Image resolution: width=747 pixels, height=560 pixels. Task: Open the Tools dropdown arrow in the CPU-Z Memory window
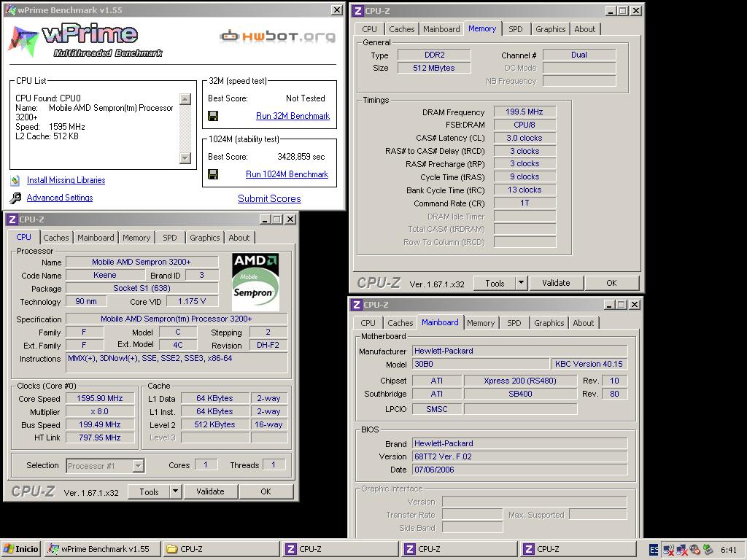pos(521,283)
